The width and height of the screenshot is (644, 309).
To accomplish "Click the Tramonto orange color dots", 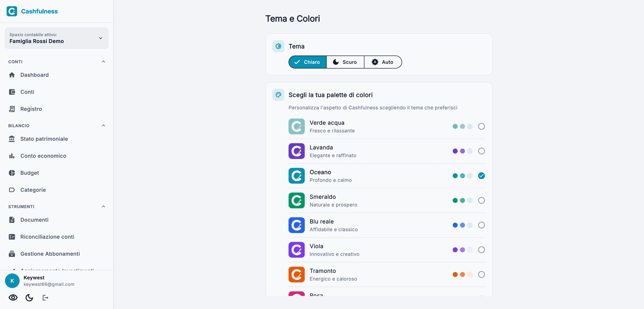I will click(463, 274).
